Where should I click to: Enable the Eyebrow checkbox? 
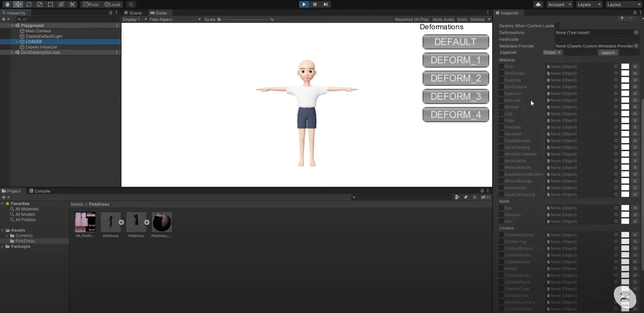pyautogui.click(x=501, y=80)
